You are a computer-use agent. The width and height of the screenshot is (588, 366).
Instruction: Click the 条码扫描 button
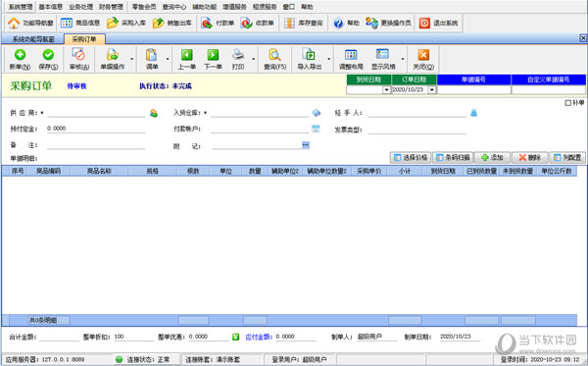tap(453, 158)
